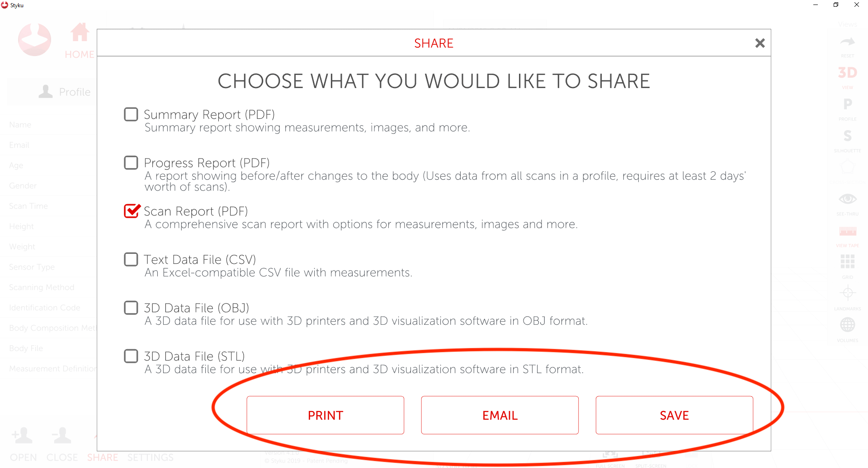Click the Reset view arrow icon
Screen dimensions: 868x468
coord(847,42)
